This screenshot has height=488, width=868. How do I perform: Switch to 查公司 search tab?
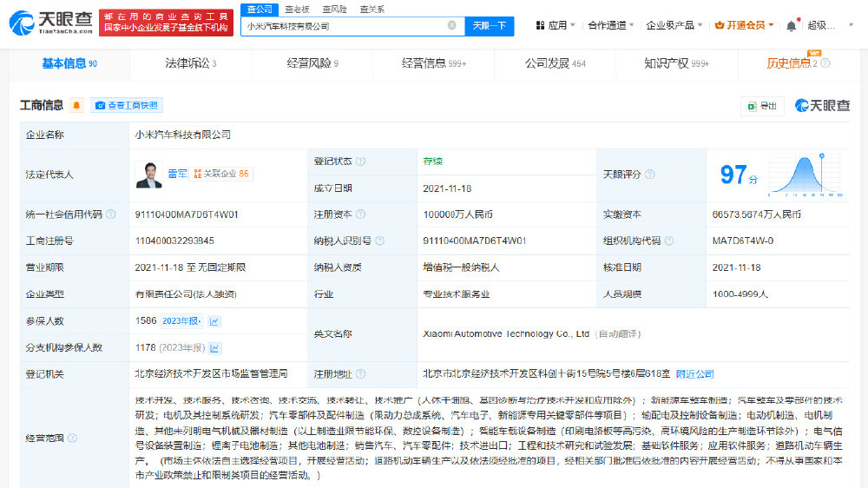point(260,10)
